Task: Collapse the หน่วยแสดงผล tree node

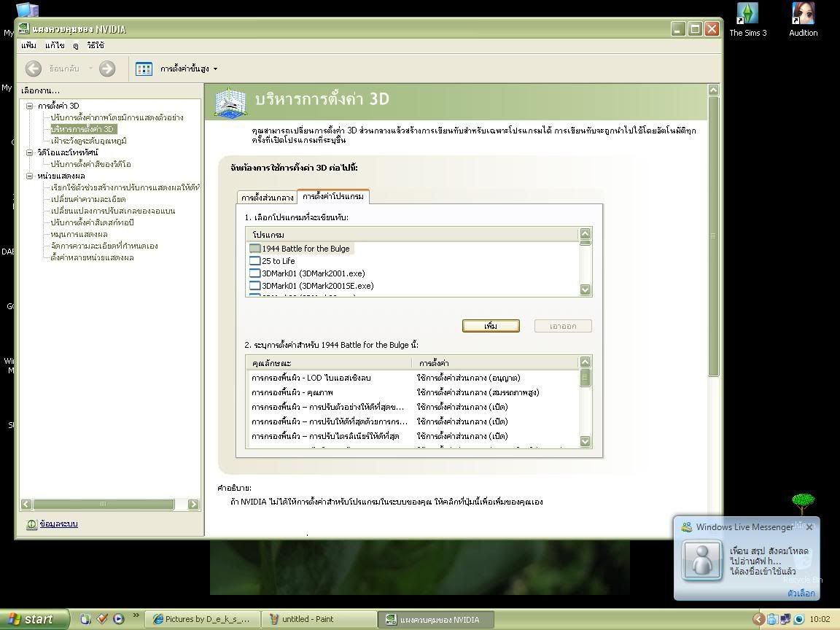Action: (x=30, y=176)
